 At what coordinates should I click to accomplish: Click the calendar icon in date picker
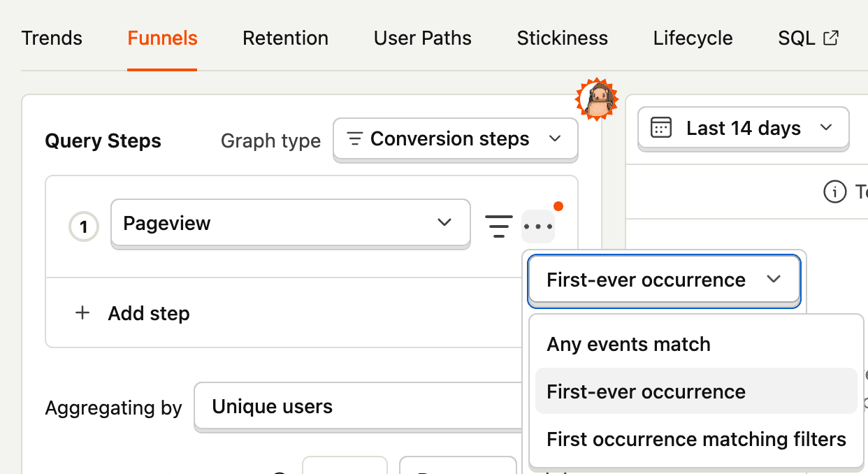[x=660, y=128]
